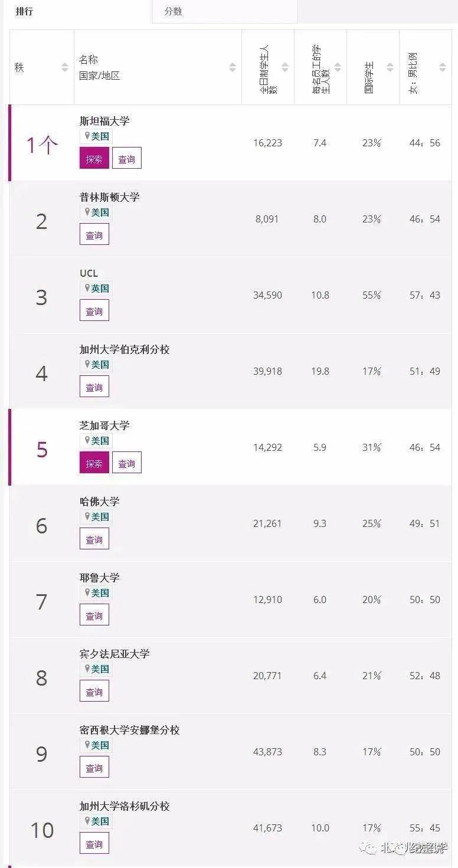Click 查询 under 普林斯顿大学
458x868 pixels.
[x=94, y=235]
